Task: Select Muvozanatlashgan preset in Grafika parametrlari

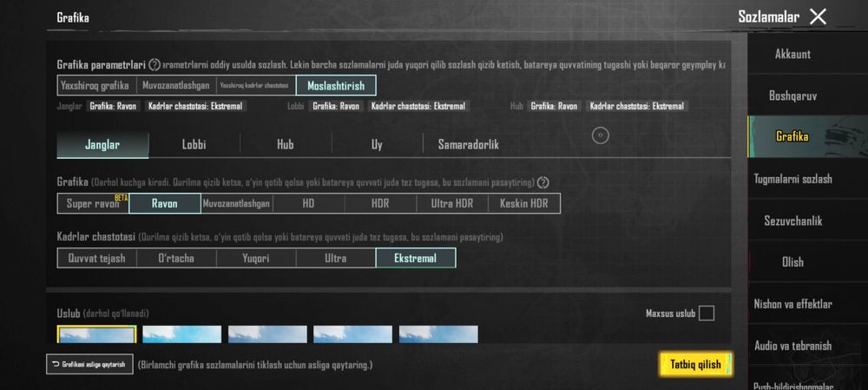Action: click(176, 86)
